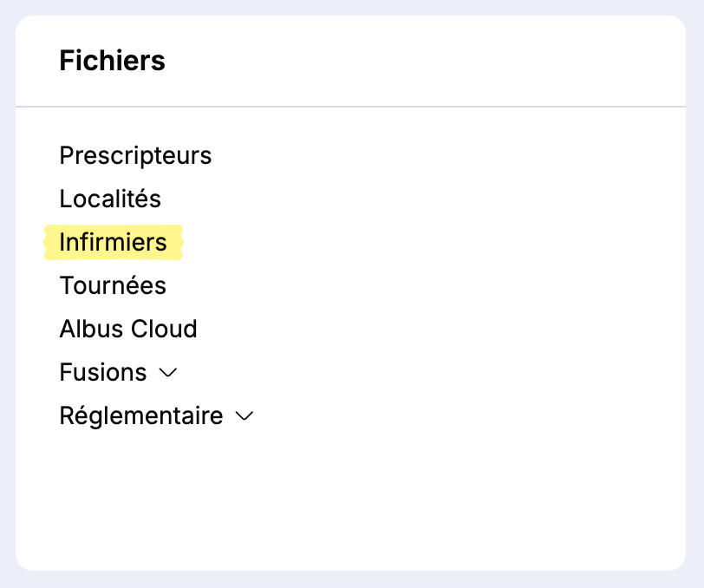Choose Tournées from the Fichiers menu
The height and width of the screenshot is (588, 704).
coord(113,285)
